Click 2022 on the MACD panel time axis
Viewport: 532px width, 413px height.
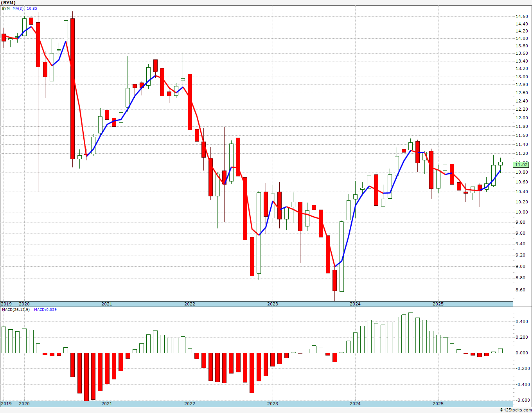point(190,403)
